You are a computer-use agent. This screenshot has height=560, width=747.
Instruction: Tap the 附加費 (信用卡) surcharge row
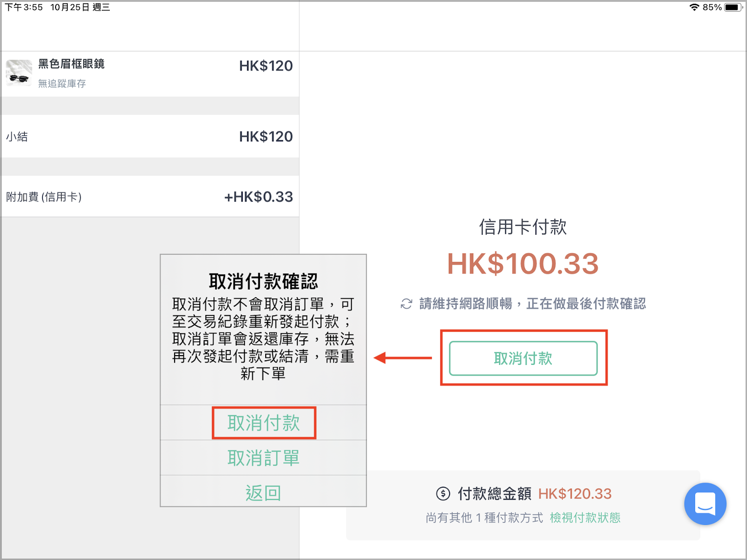coord(150,196)
